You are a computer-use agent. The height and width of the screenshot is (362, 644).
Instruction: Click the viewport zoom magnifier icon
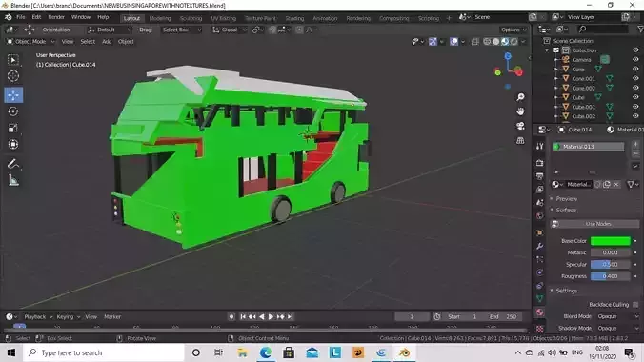pos(520,97)
